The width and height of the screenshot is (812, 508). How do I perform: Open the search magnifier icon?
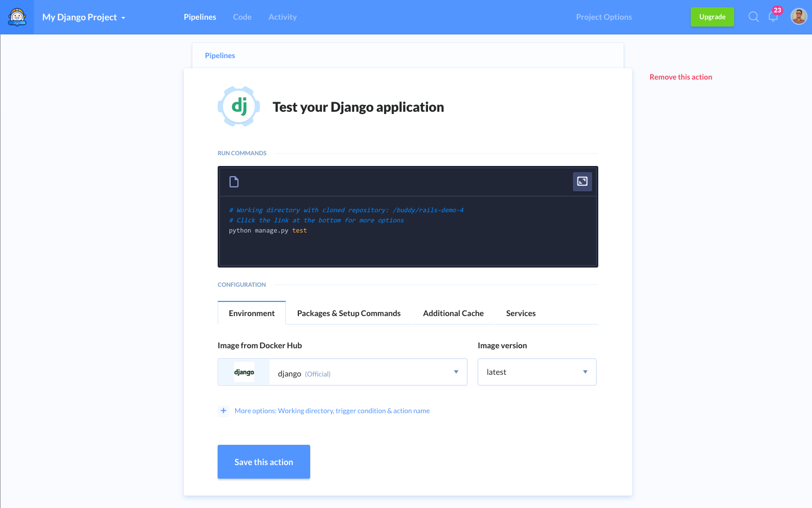[753, 17]
